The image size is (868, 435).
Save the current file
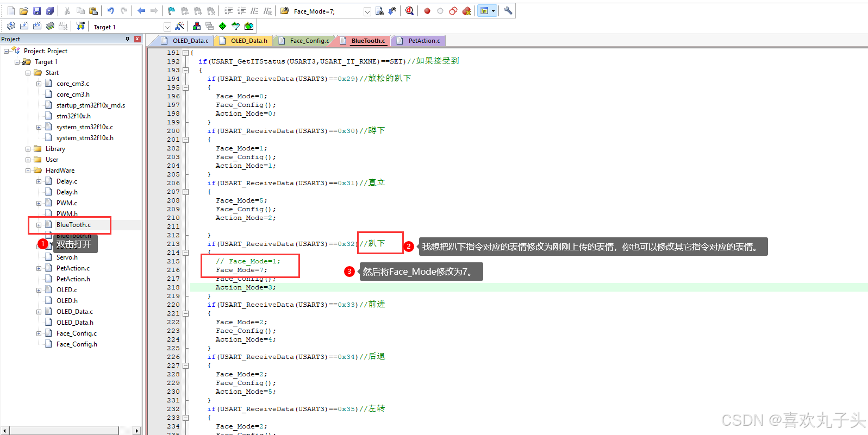tap(37, 11)
